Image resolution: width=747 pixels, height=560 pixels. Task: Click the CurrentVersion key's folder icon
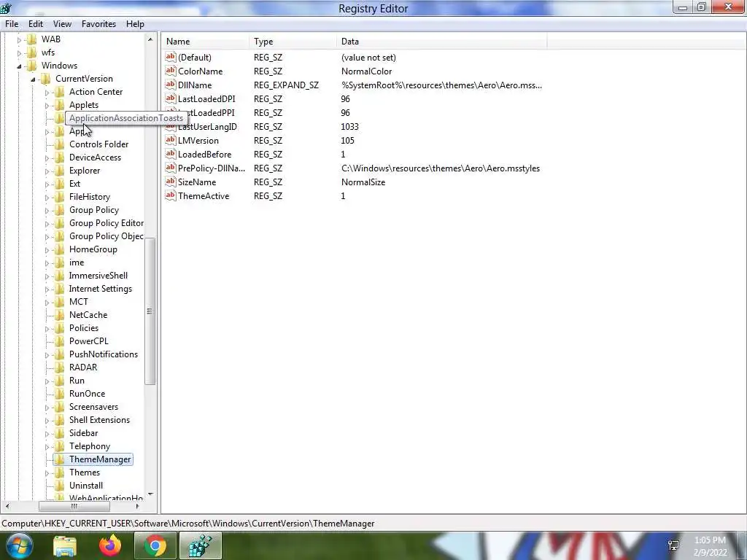45,79
